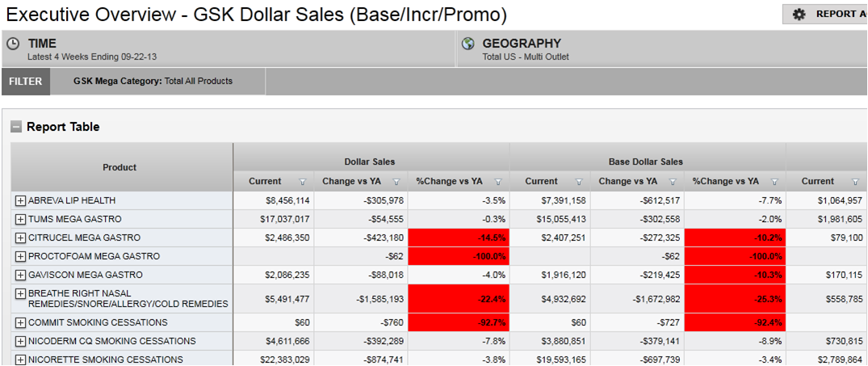Click filter icon on Base Dollar Sales %Change vs YA
The image size is (868, 366).
[774, 182]
